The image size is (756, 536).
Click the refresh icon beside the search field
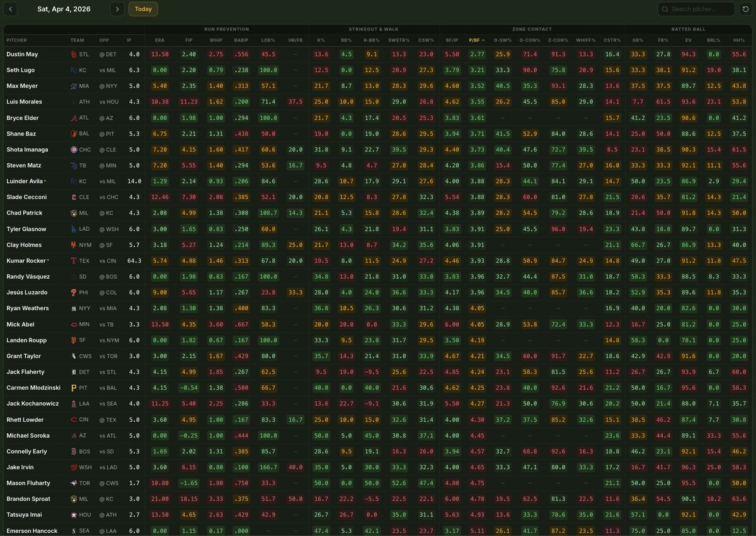(x=745, y=9)
